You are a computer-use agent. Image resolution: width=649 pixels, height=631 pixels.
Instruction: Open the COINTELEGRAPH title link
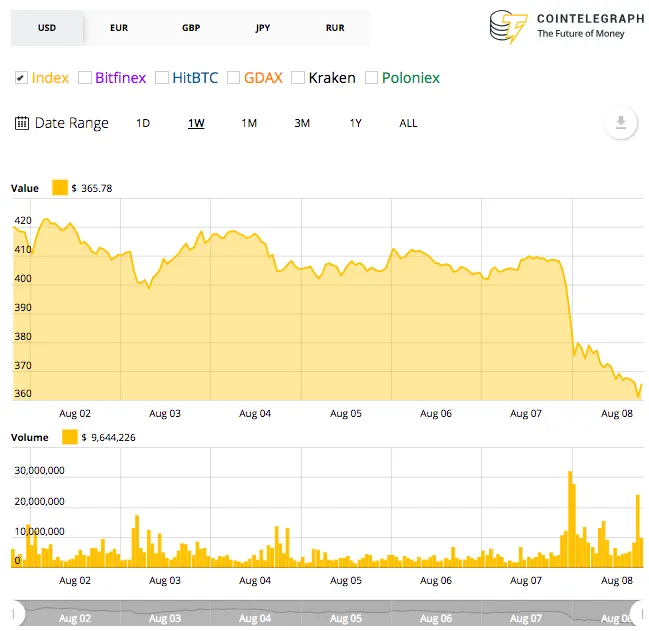click(591, 19)
